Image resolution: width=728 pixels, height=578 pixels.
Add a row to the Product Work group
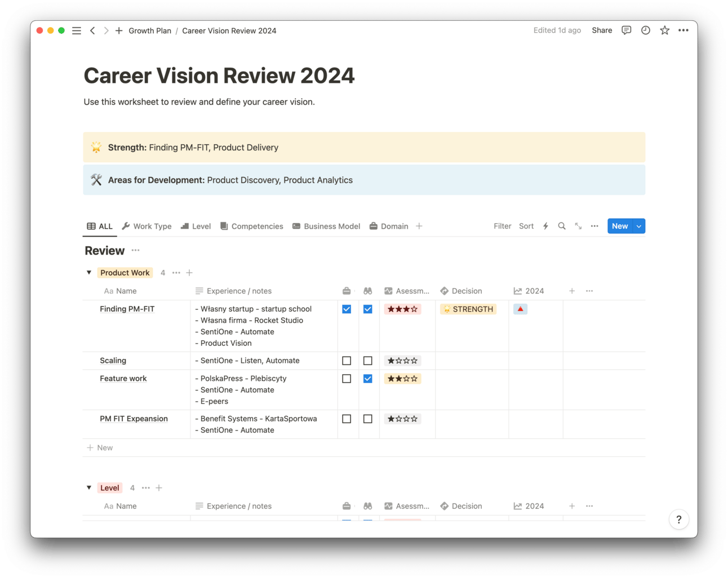click(189, 273)
